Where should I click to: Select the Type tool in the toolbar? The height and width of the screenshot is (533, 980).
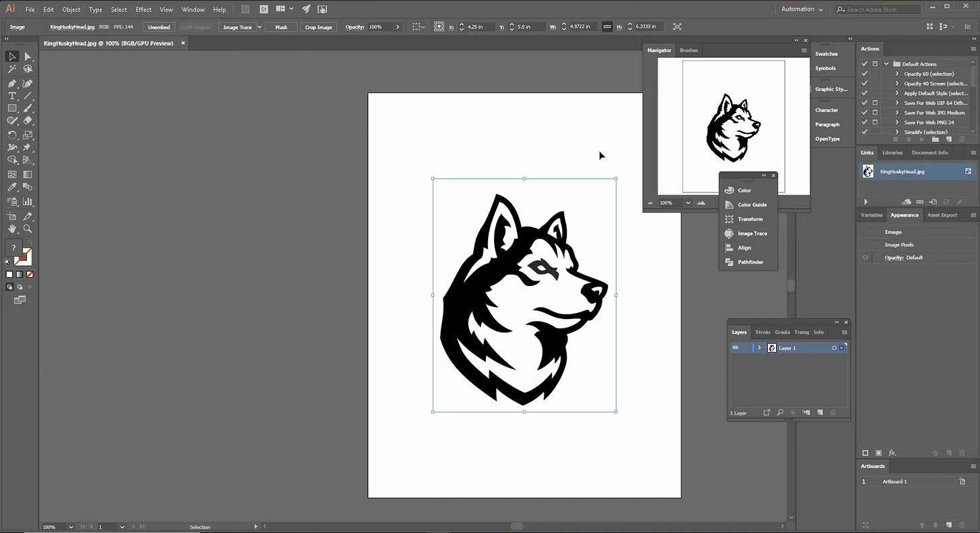click(x=12, y=96)
